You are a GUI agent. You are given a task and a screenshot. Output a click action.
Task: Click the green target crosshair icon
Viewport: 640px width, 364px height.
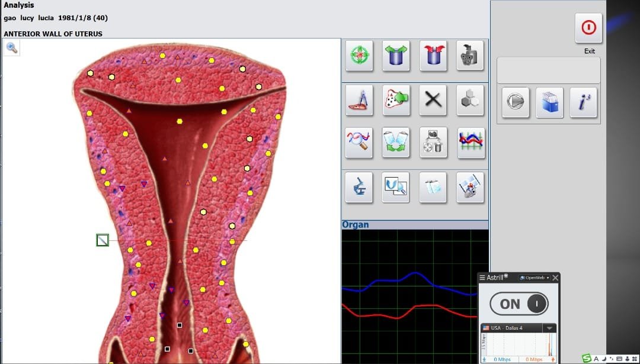[359, 56]
